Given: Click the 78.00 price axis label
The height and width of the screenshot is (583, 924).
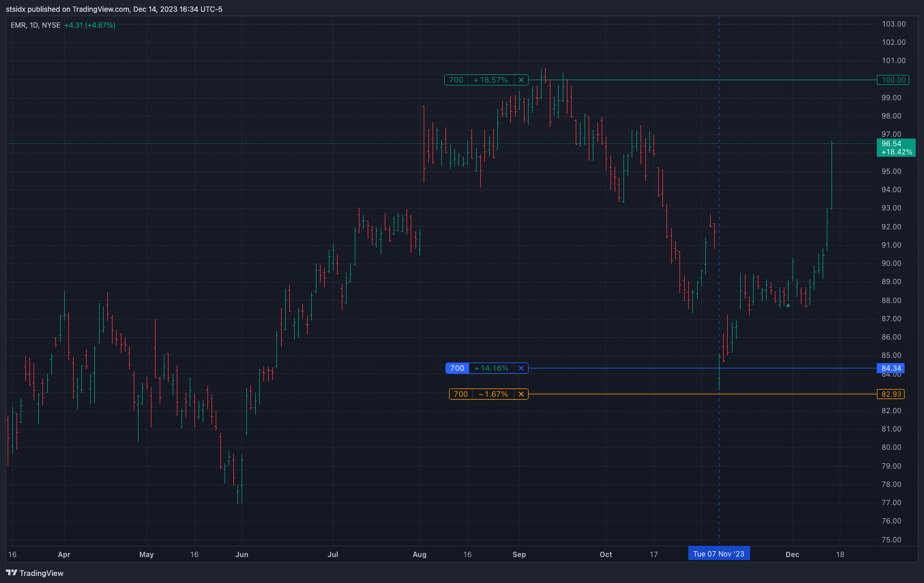Looking at the screenshot, I should point(892,485).
